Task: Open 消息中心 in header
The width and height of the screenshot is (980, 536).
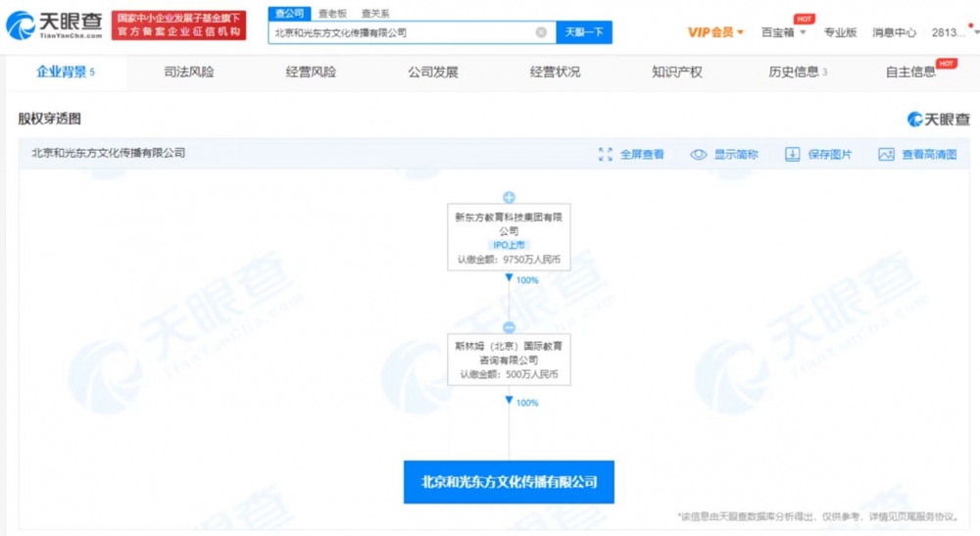Action: click(894, 32)
